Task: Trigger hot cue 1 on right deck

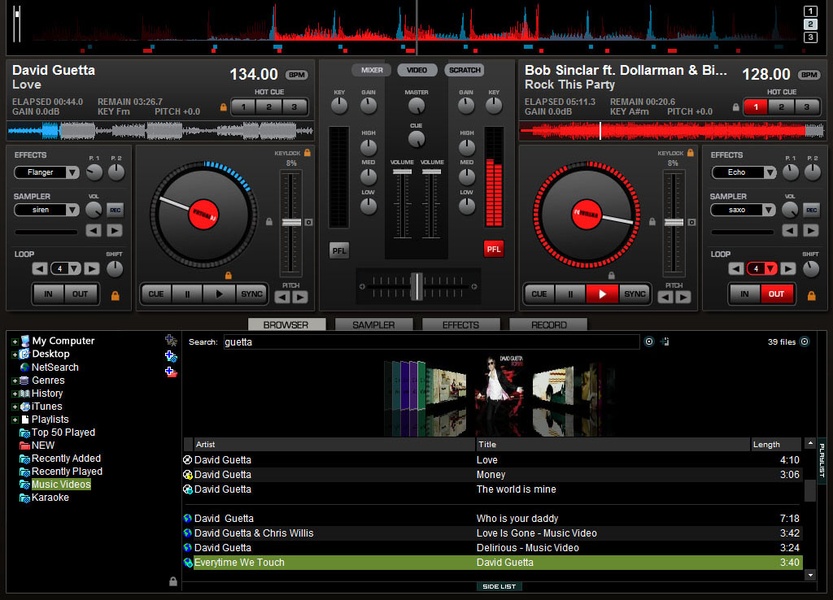Action: [755, 106]
